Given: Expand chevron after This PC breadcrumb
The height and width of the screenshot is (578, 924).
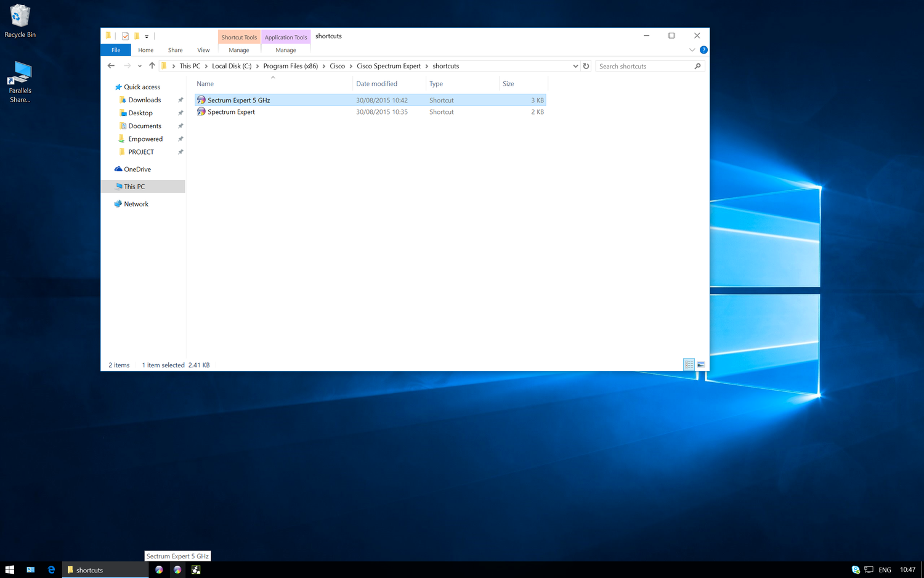Looking at the screenshot, I should pyautogui.click(x=206, y=66).
